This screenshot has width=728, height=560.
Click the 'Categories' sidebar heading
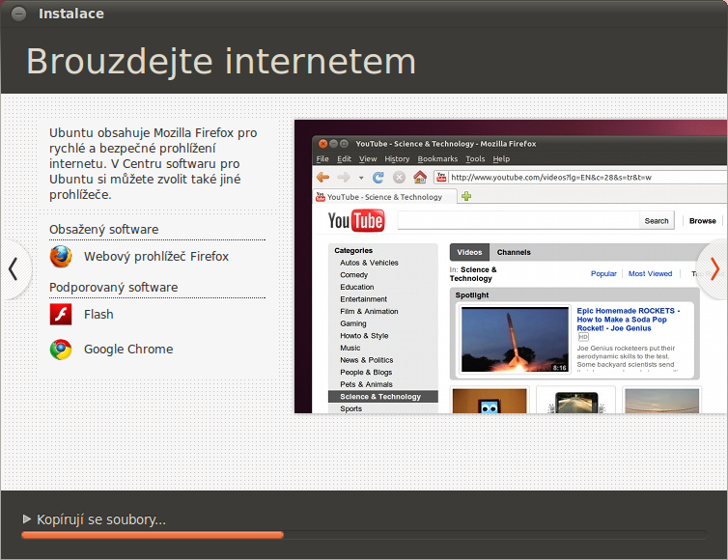click(x=353, y=251)
